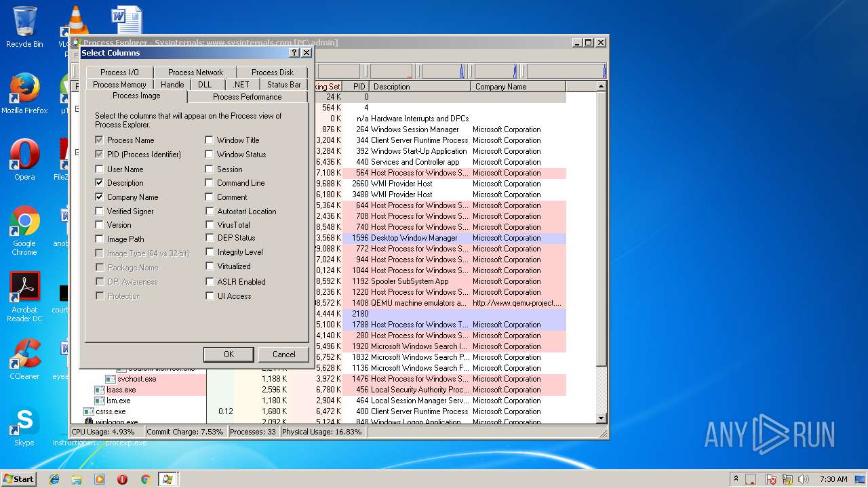
Task: Click CPU Usage status bar entry
Action: pyautogui.click(x=107, y=432)
